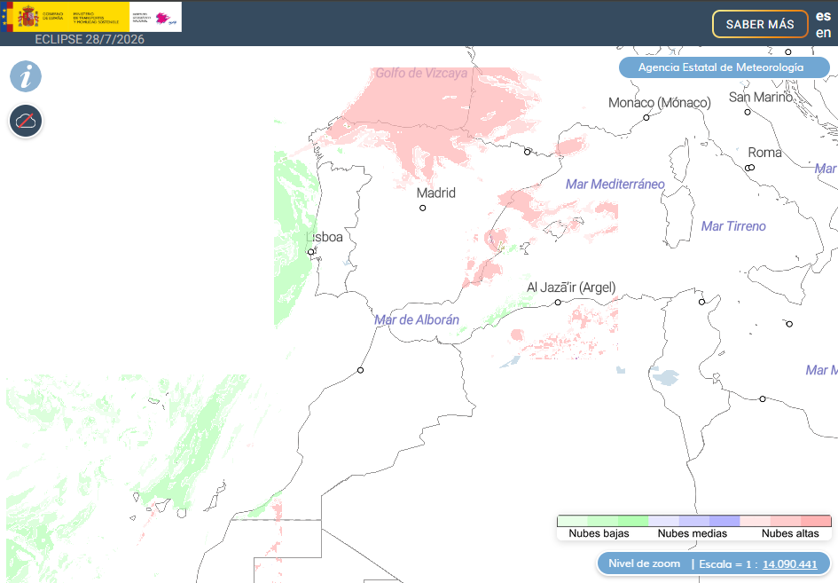838x583 pixels.
Task: Select the Madrid city marker
Action: [x=423, y=208]
